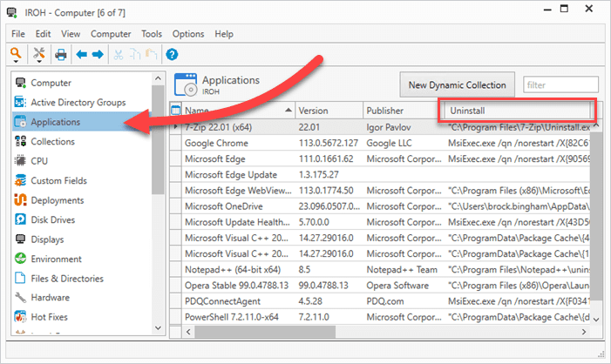Open the File menu
The image size is (611, 364).
18,34
